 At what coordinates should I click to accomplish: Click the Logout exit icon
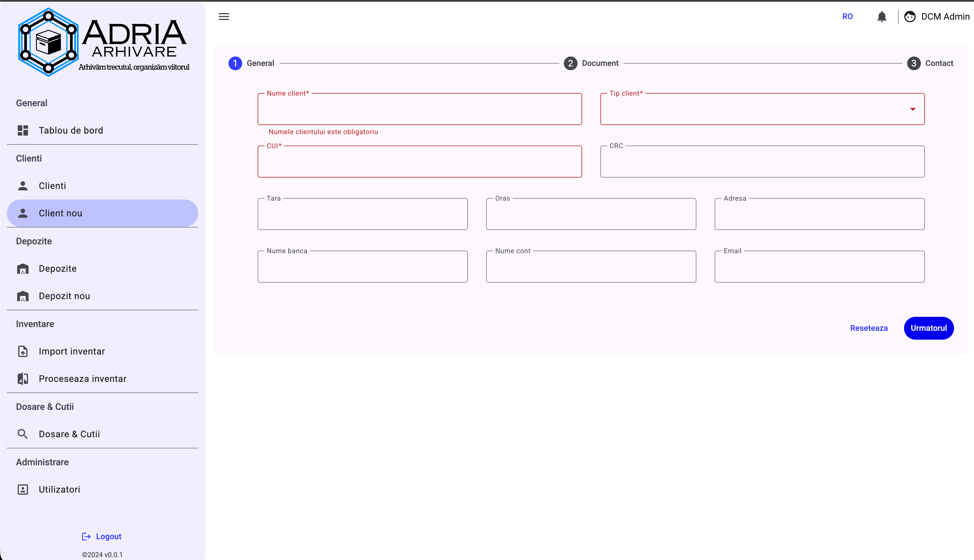[x=86, y=536]
